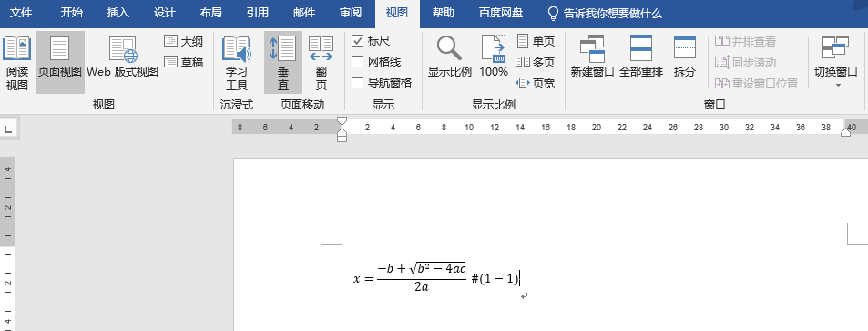Choose 页宽 page width zoom

[536, 83]
